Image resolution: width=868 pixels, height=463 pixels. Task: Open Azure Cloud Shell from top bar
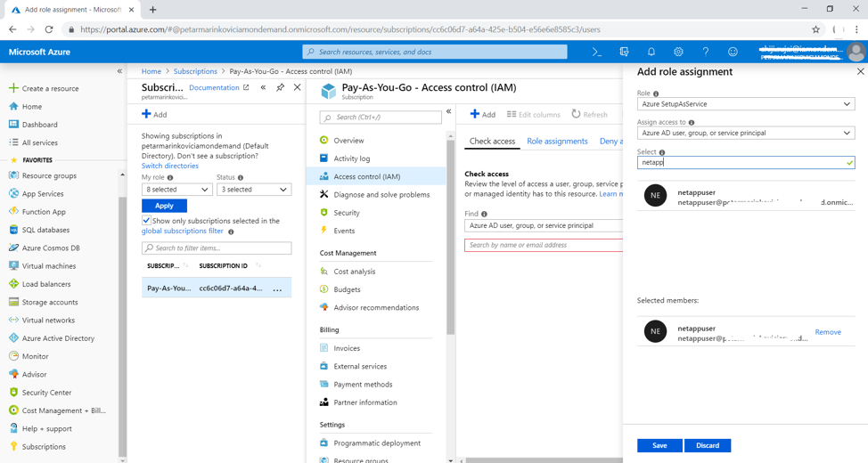point(597,53)
